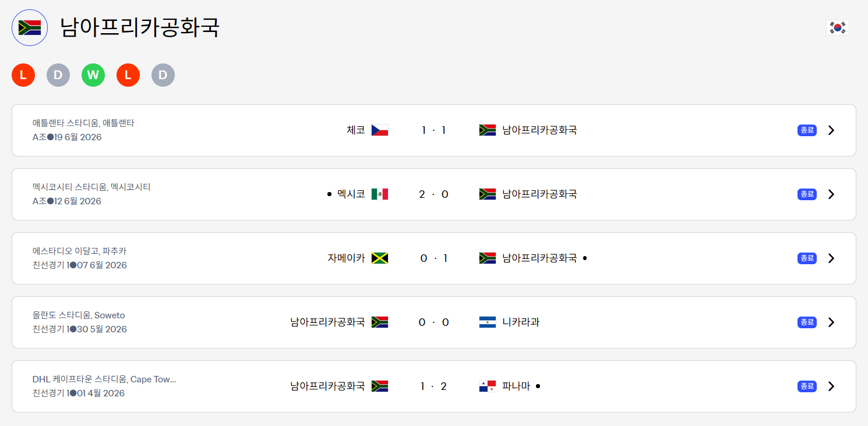Select the first red L form badge

coord(23,75)
